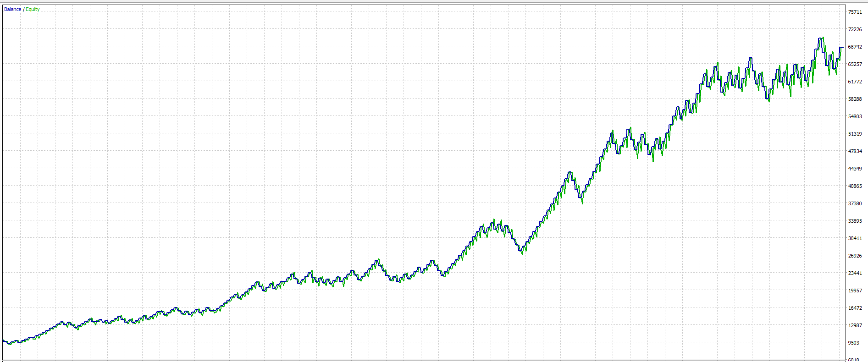Image resolution: width=868 pixels, height=362 pixels.
Task: Select the 54803 axis value
Action: click(x=855, y=116)
